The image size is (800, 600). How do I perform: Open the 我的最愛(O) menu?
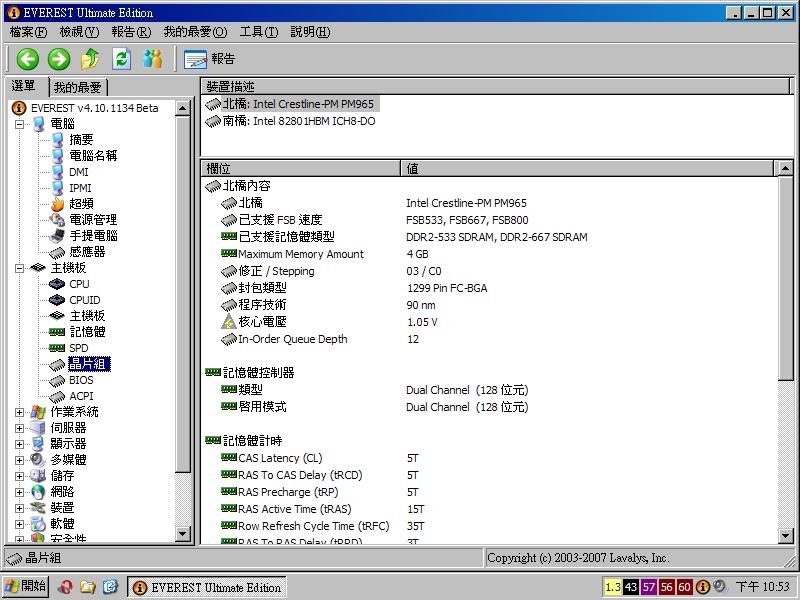(195, 32)
